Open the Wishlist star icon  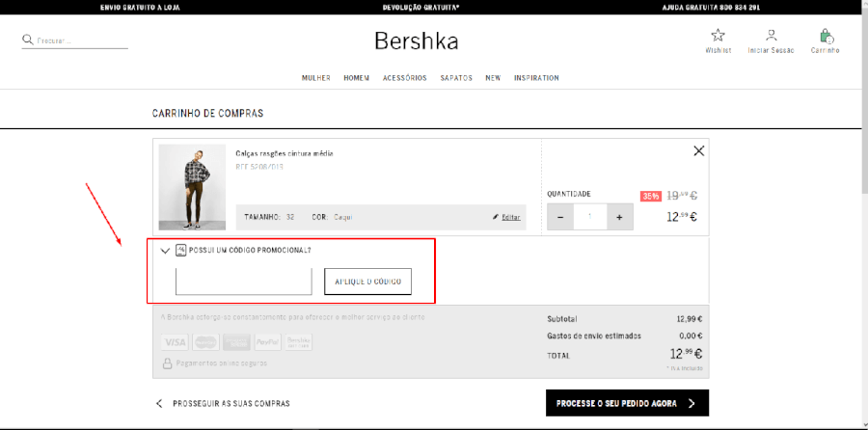point(718,36)
